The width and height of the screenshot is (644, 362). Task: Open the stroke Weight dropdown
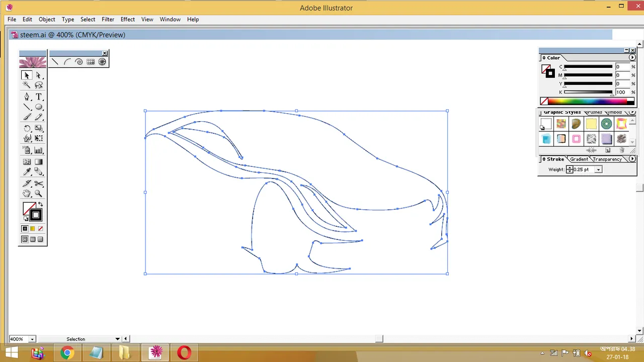coord(598,169)
